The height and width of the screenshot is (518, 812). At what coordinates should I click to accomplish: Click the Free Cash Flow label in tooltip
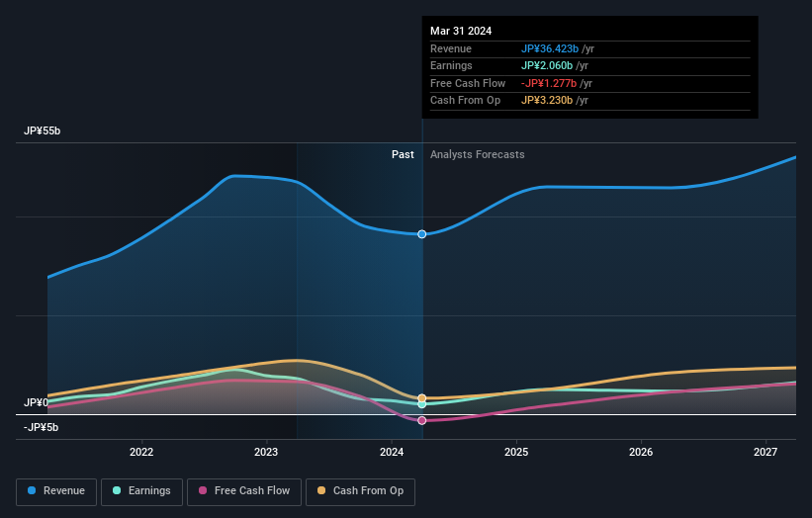click(468, 83)
